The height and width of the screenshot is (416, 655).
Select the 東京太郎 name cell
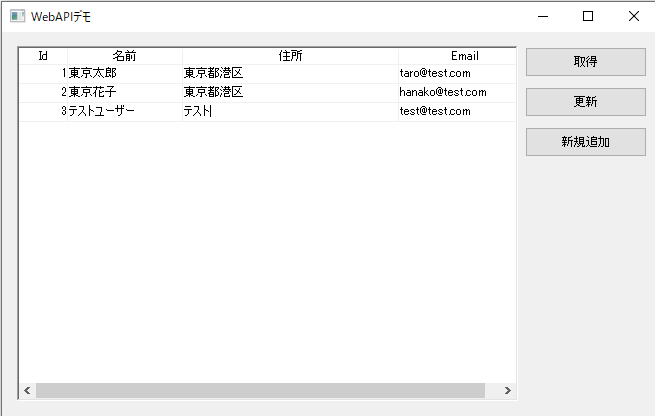tap(124, 74)
